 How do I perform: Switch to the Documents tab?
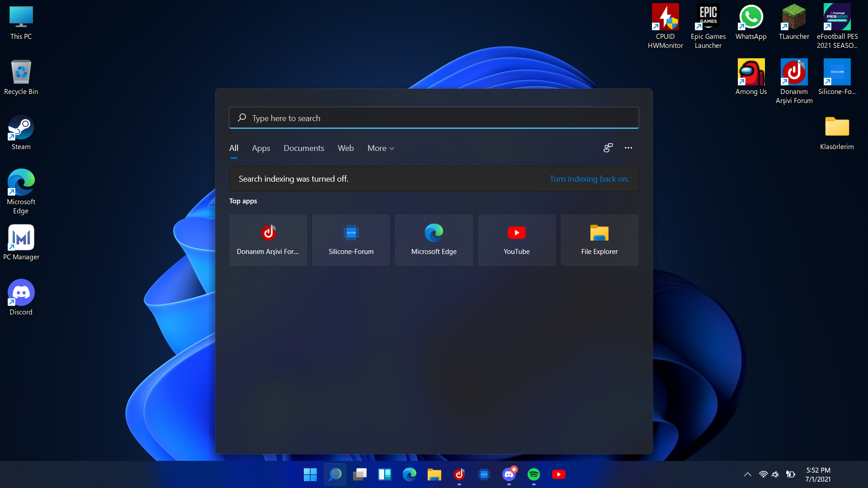point(304,148)
